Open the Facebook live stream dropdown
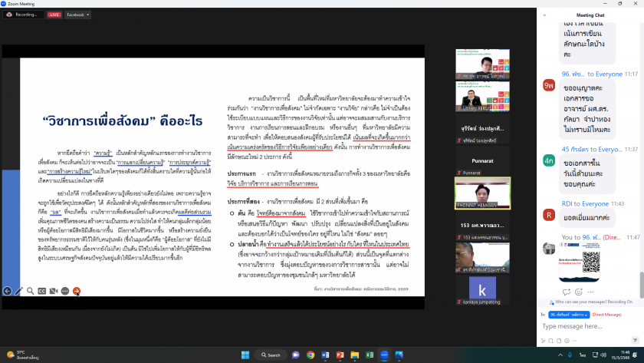This screenshot has width=644, height=363. point(77,15)
